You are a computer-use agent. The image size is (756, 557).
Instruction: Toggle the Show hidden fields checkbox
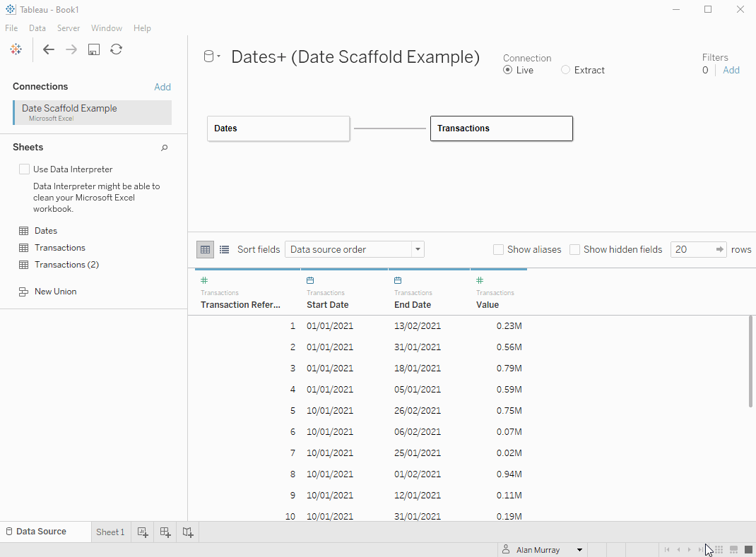574,250
